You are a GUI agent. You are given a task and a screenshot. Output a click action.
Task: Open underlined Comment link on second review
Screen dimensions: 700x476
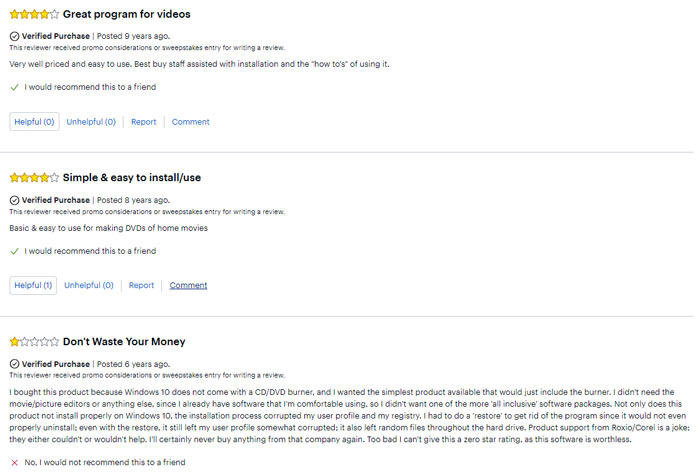point(188,285)
